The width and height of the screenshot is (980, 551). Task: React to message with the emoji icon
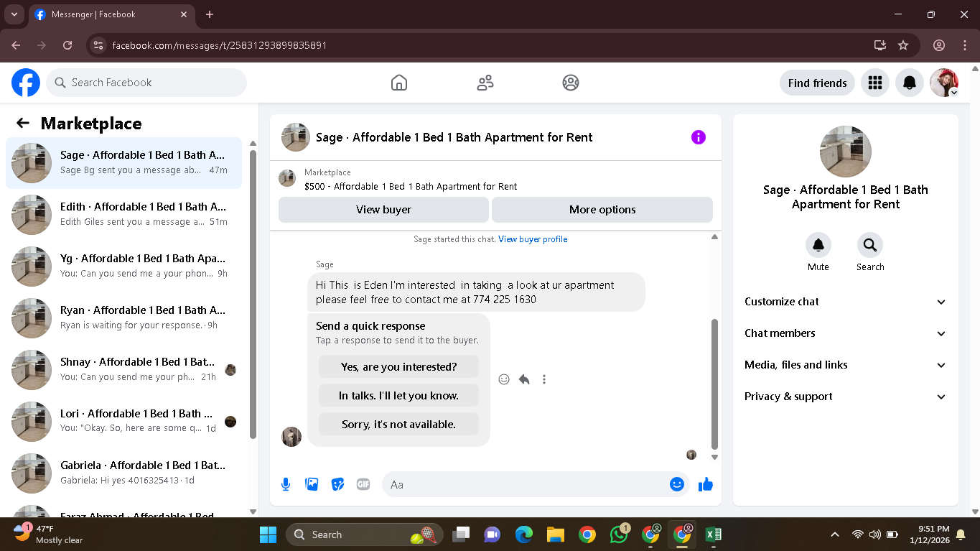(x=504, y=379)
